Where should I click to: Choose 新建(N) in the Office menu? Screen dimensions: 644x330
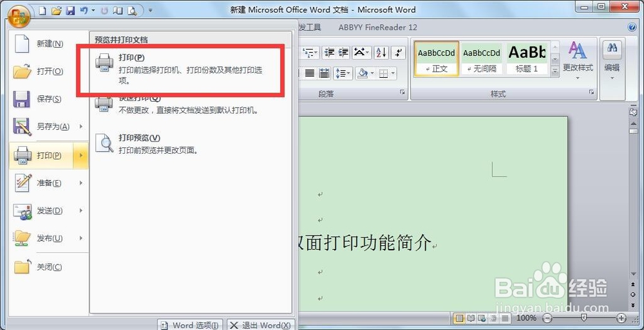coord(48,44)
